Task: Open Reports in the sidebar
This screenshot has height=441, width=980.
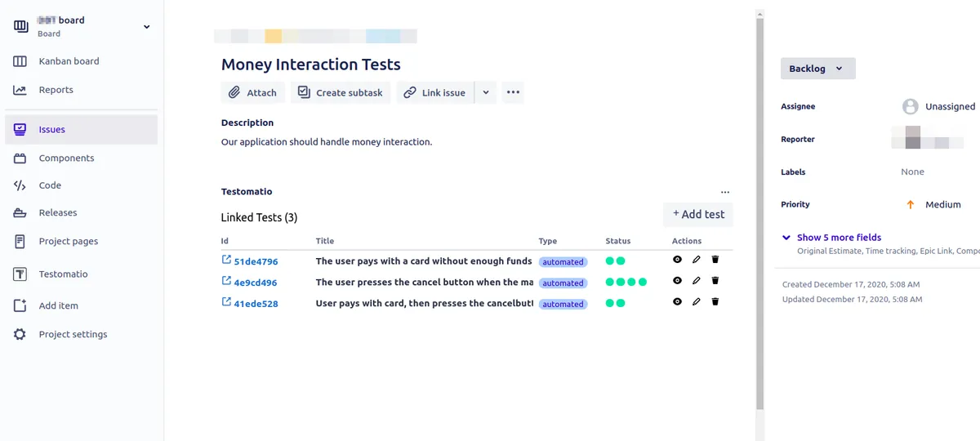Action: point(56,90)
